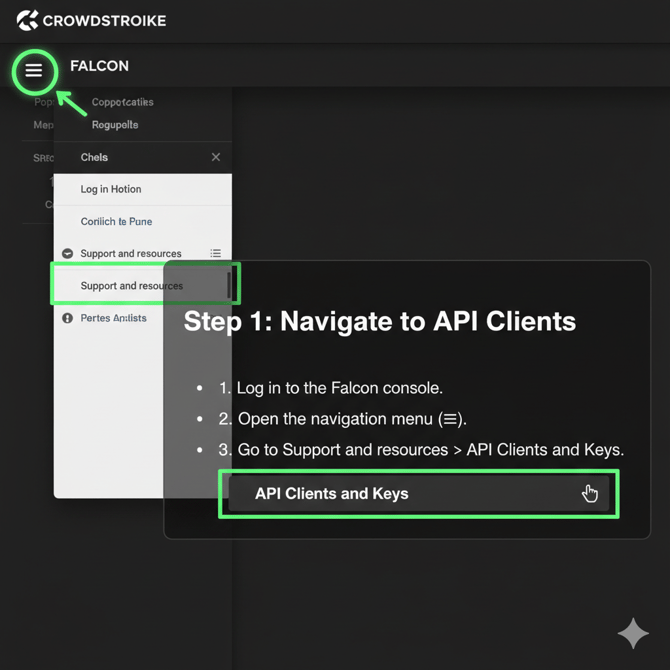Click the exclamation icon beside Pertes Amlists

67,318
